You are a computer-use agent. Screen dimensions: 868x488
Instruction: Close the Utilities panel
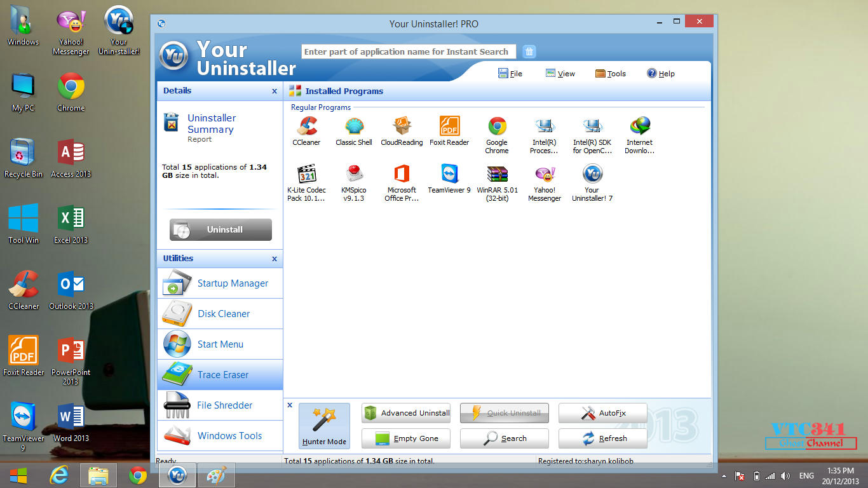pos(275,259)
